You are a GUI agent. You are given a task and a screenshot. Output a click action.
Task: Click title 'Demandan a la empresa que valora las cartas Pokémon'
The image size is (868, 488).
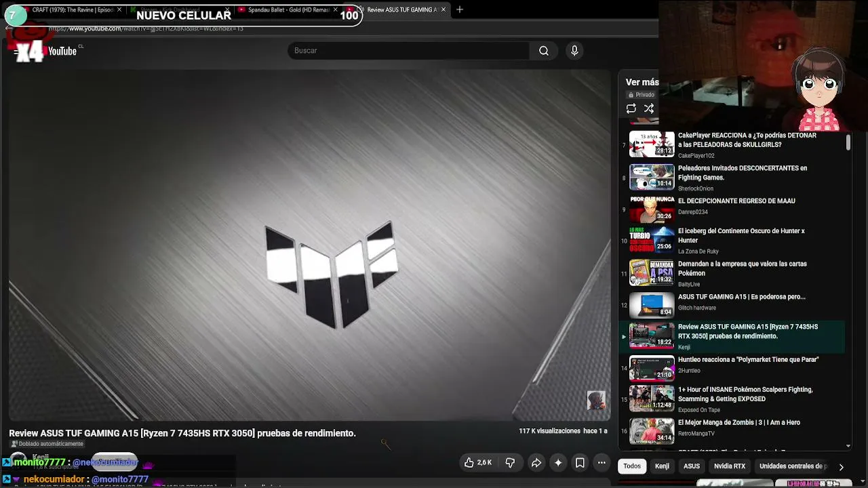(743, 269)
